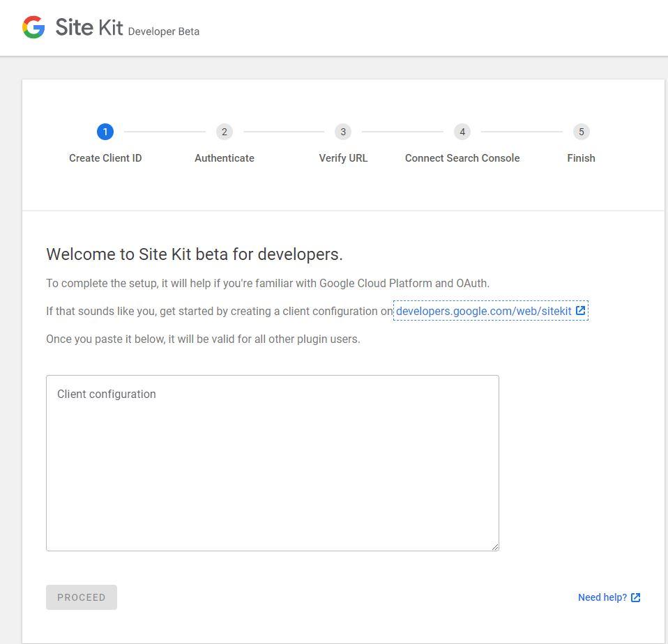This screenshot has height=644, width=668.
Task: Click the Google G logo
Action: point(33,27)
